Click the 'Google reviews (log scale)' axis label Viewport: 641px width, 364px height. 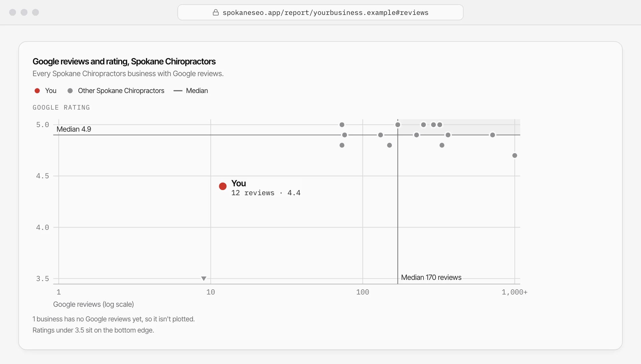click(x=94, y=304)
